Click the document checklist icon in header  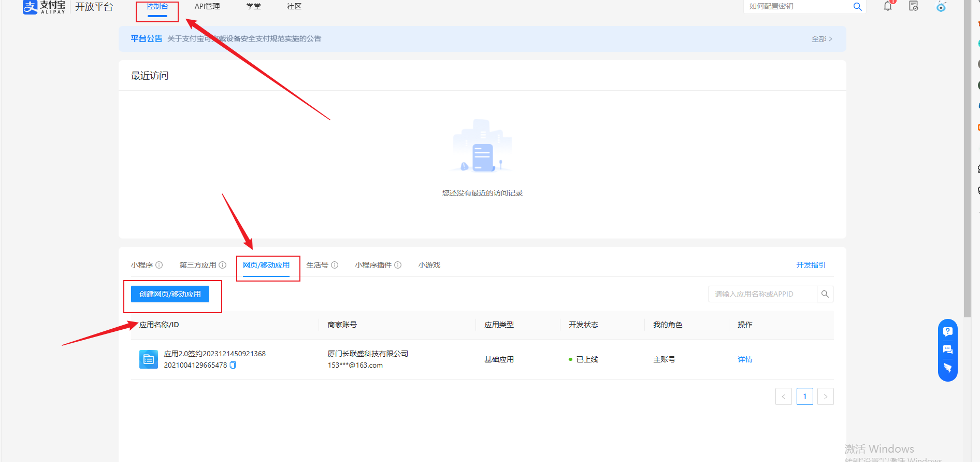click(x=914, y=6)
